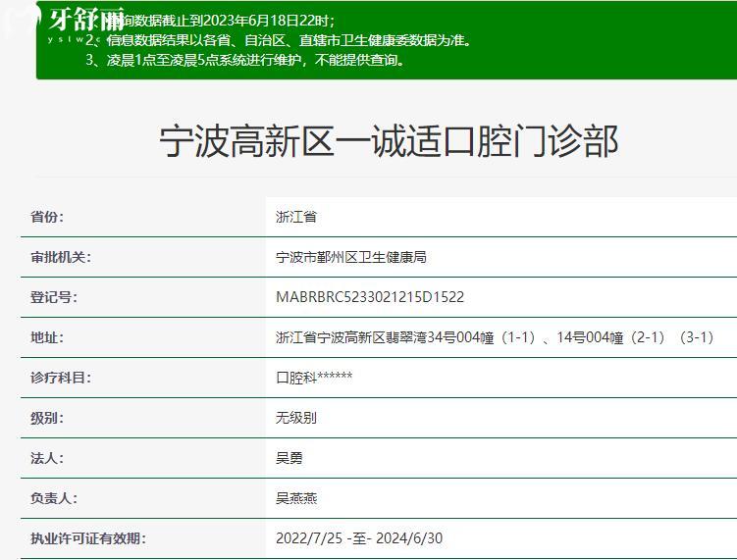The height and width of the screenshot is (560, 737).
Task: Click the 吴燕燕 value
Action: click(x=296, y=498)
